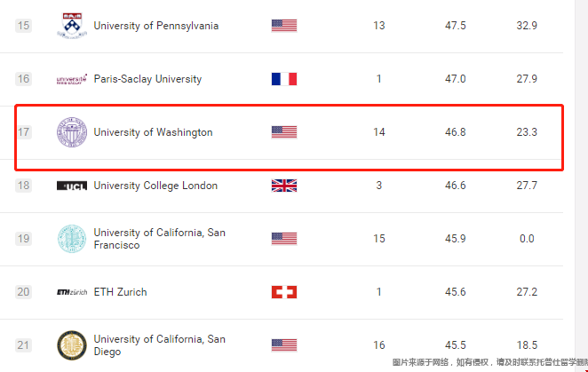The image size is (588, 372).
Task: Click the United Kingdom flag icon
Action: (x=284, y=186)
